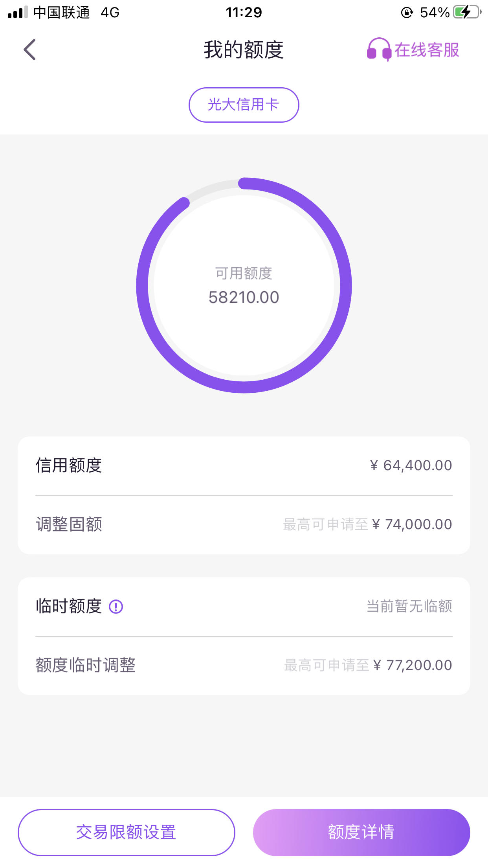Open 交易限额设置 button
Image resolution: width=488 pixels, height=868 pixels.
pyautogui.click(x=127, y=832)
